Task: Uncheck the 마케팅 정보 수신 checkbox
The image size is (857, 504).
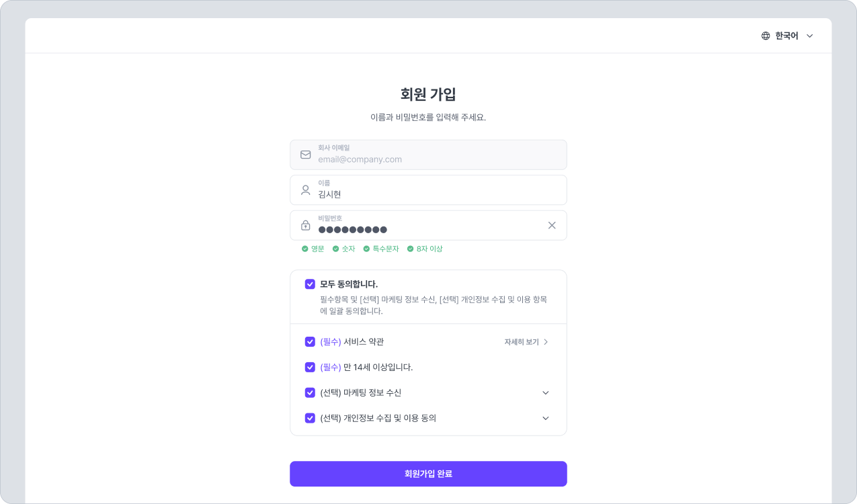Action: pyautogui.click(x=310, y=393)
